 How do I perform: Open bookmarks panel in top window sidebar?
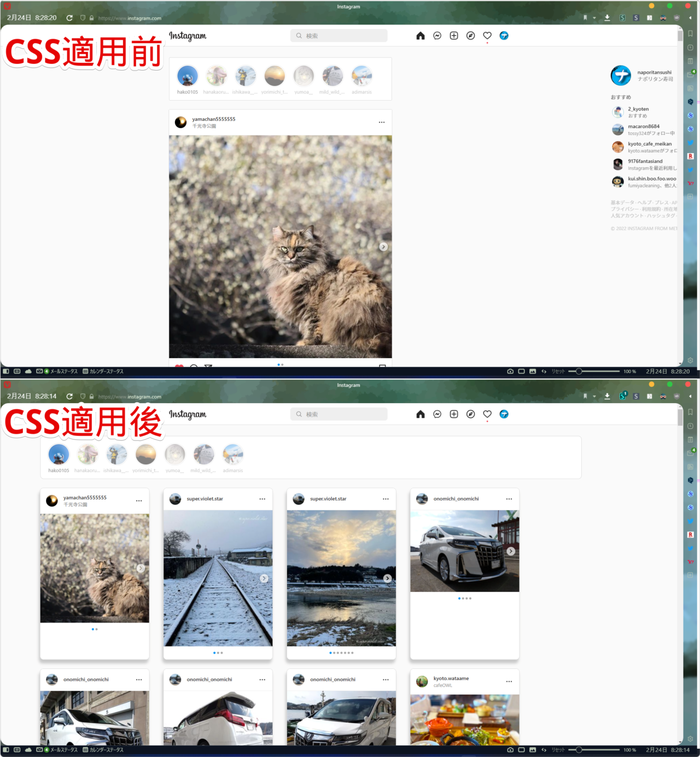(691, 33)
